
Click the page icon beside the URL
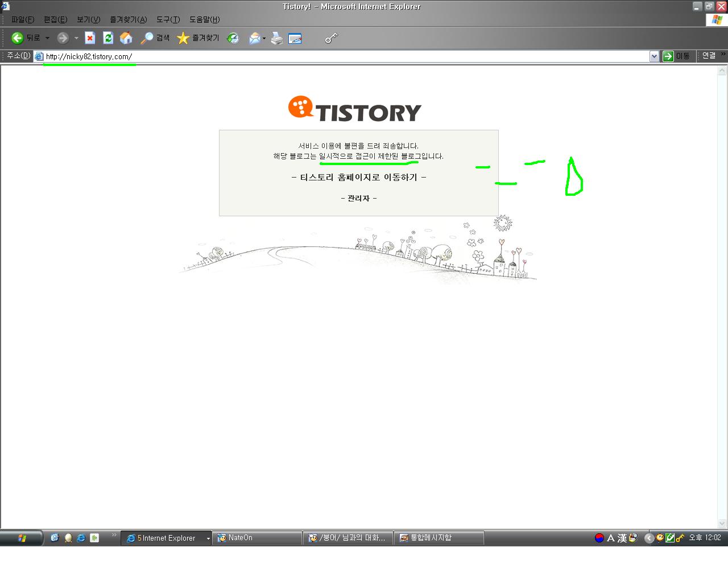[x=39, y=56]
